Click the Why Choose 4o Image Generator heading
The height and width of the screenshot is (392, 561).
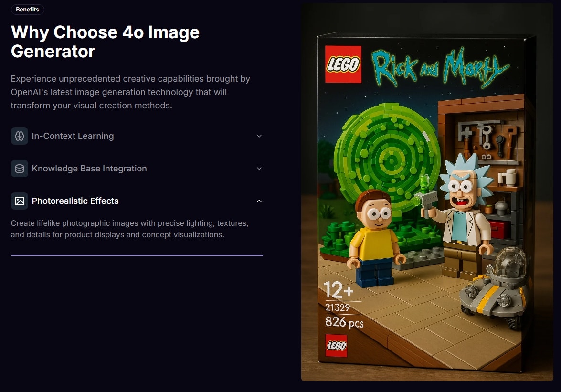105,42
